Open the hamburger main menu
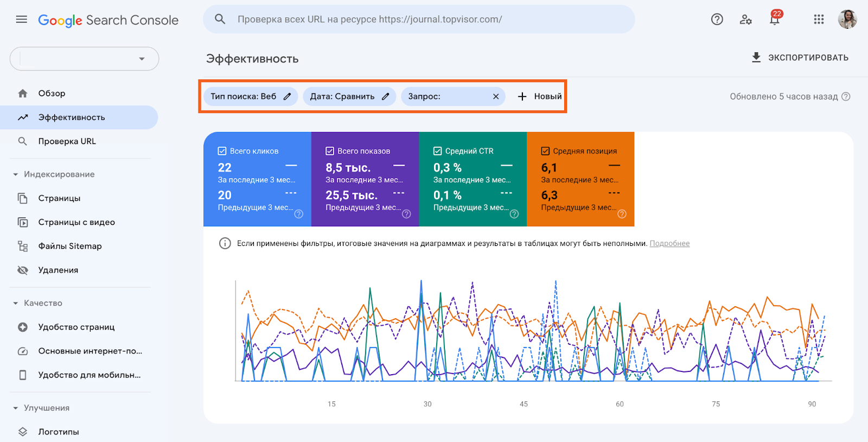Screen dimensions: 868x442 pyautogui.click(x=22, y=20)
